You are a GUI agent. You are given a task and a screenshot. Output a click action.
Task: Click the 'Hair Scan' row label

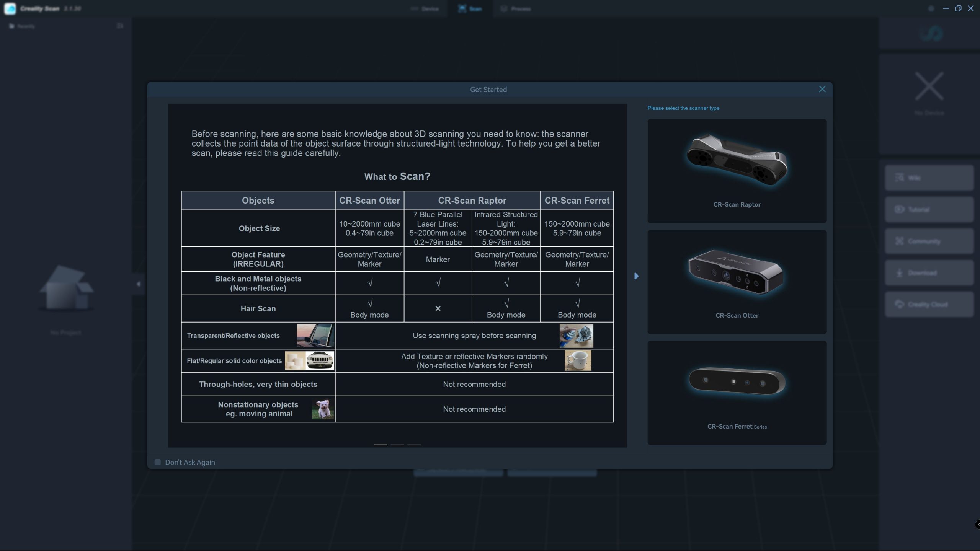(x=258, y=308)
